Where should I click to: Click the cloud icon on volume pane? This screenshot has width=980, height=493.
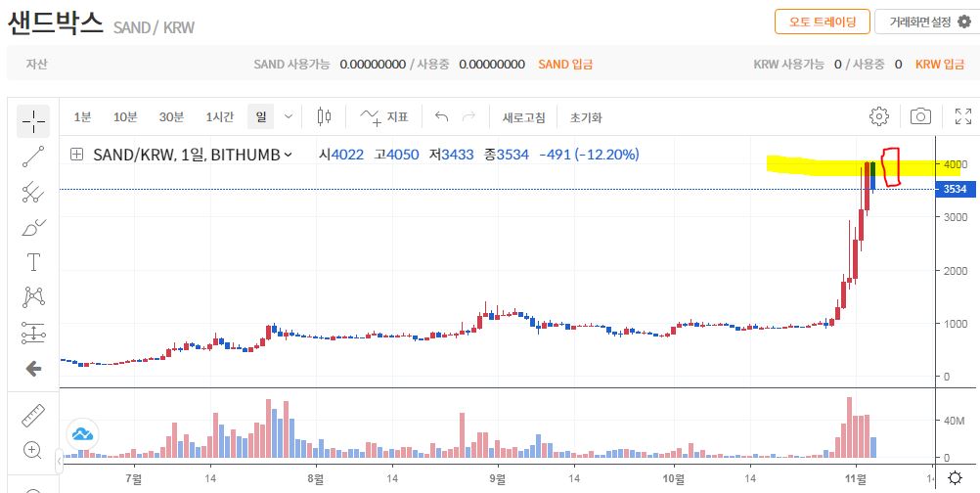(82, 433)
